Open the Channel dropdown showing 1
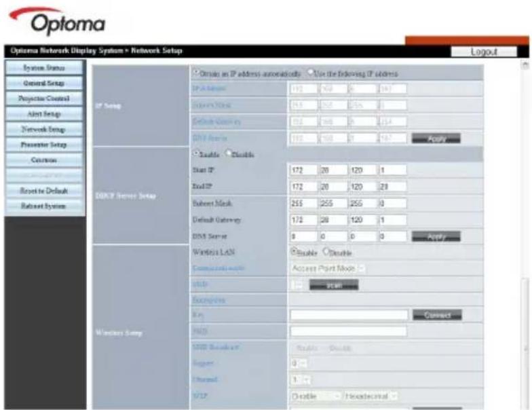The height and width of the screenshot is (410, 532). pyautogui.click(x=301, y=379)
